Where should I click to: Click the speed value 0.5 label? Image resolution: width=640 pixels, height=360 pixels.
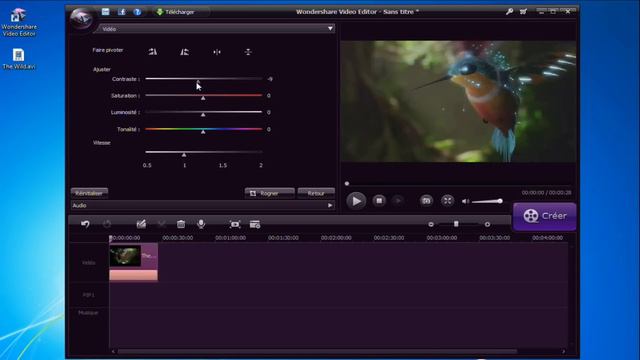147,165
